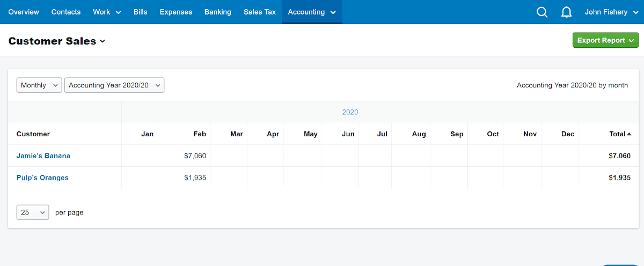The width and height of the screenshot is (644, 266).
Task: Select the May column header
Action: click(310, 134)
